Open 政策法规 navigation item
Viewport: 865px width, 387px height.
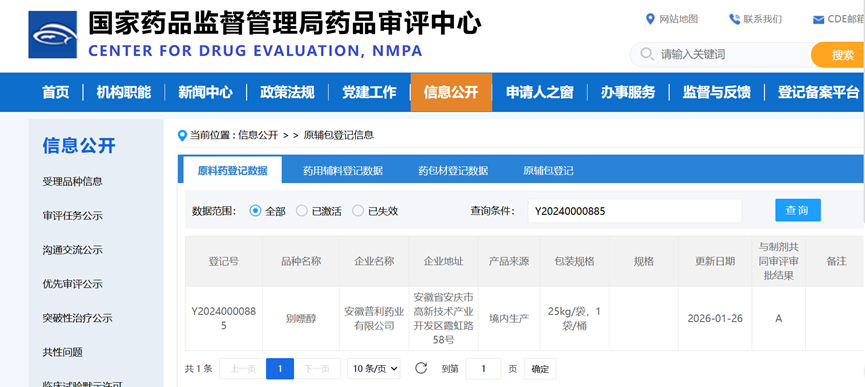point(287,92)
